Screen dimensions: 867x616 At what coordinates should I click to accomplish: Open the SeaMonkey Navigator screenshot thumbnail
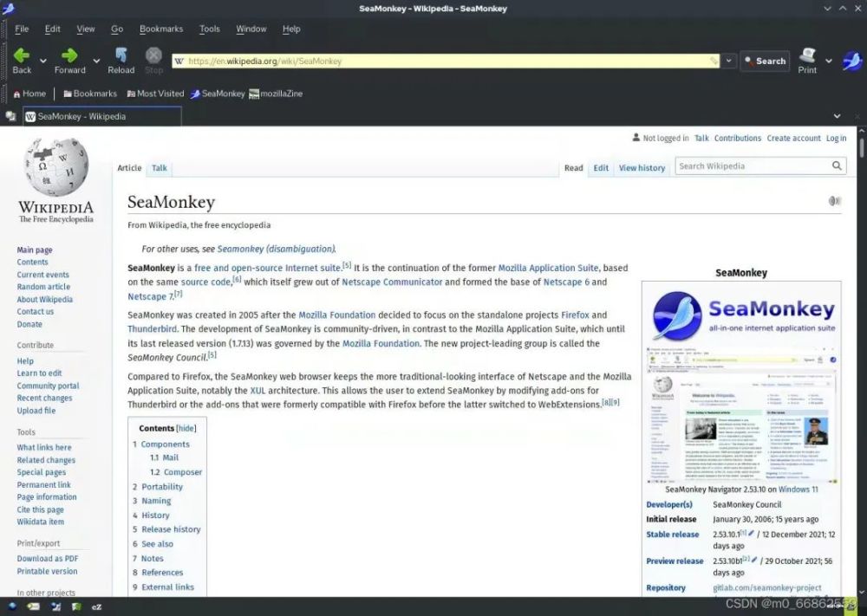point(741,414)
